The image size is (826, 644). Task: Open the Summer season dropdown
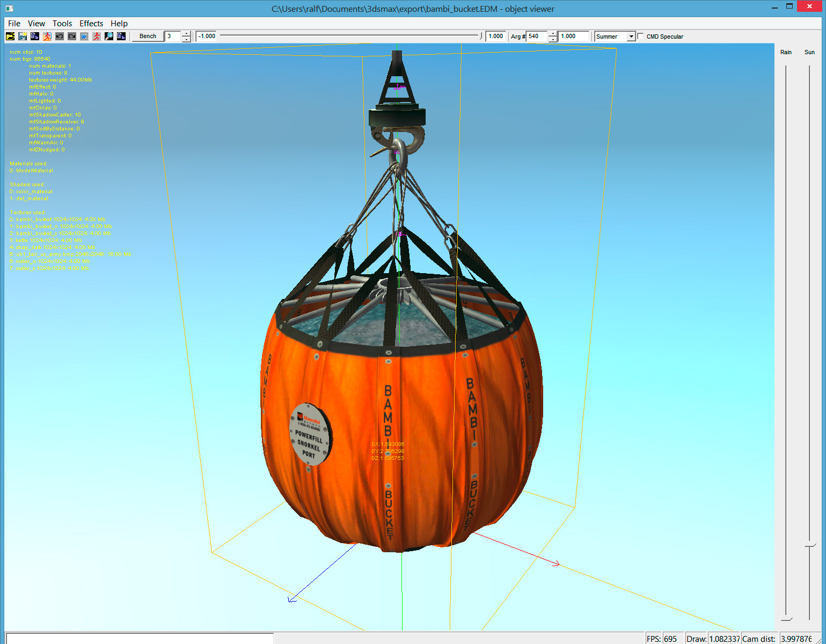coord(631,36)
